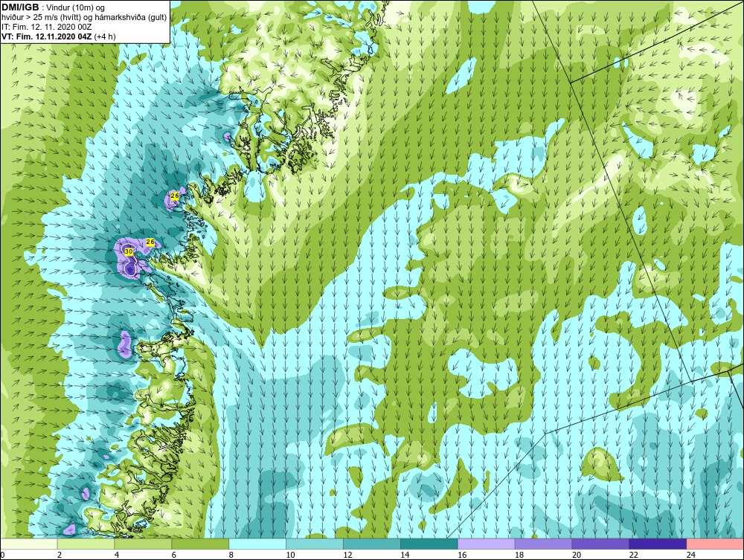Click the legend scale value "12"
Viewport: 744px width, 560px height.
347,555
